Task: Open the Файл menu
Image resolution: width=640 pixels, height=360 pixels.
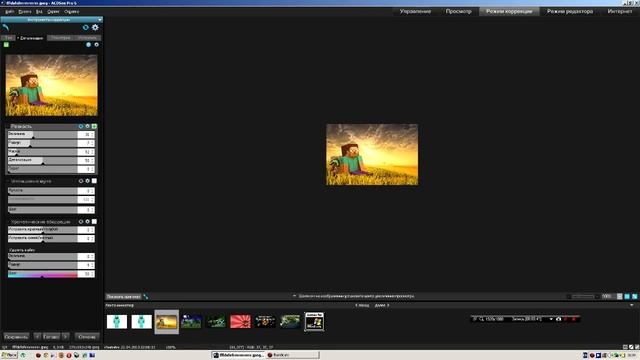Action: tap(9, 12)
